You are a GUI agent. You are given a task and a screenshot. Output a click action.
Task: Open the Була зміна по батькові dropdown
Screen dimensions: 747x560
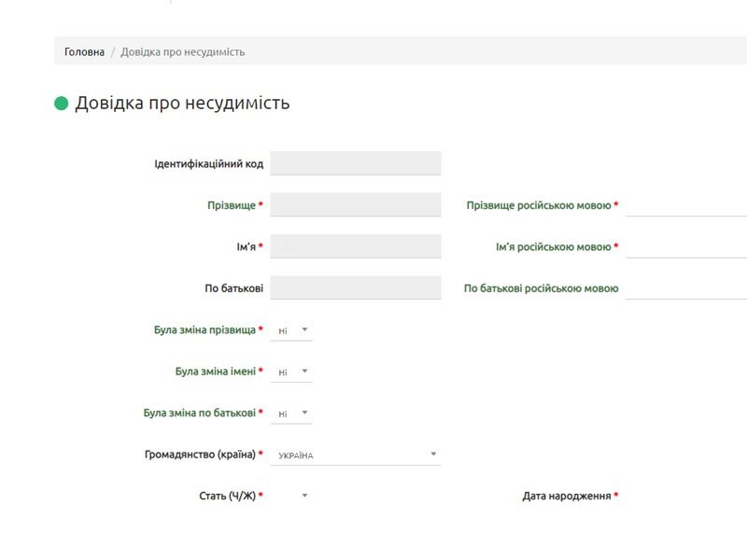[291, 413]
